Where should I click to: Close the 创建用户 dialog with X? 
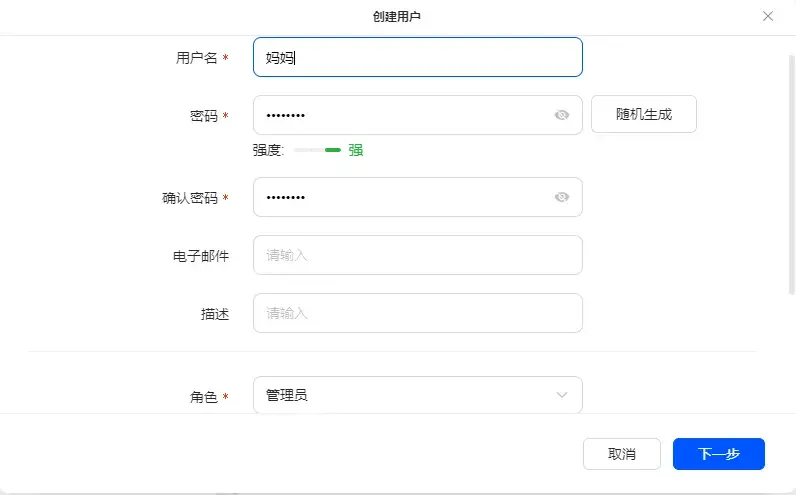coord(768,16)
